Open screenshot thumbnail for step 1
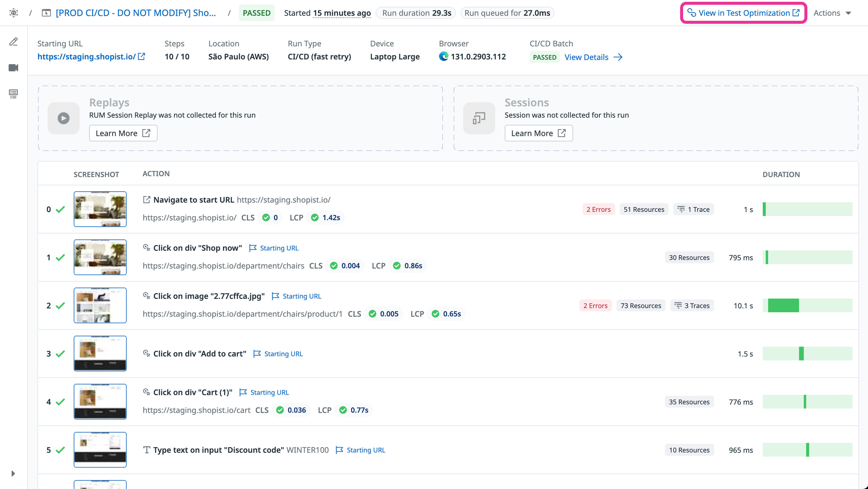868x489 pixels. click(100, 257)
